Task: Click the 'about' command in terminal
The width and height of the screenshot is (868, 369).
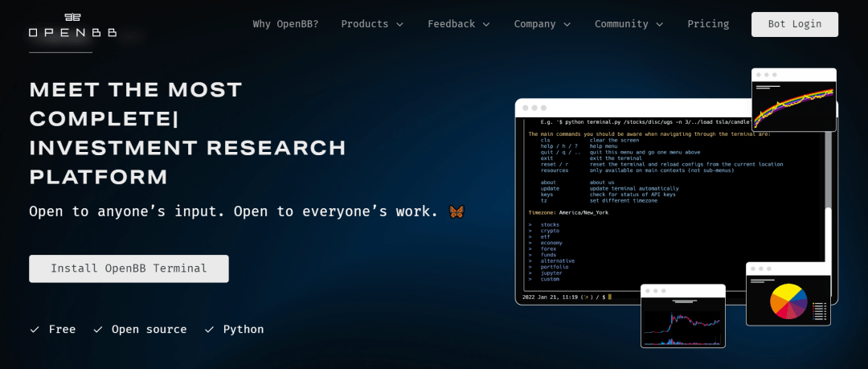Action: [x=549, y=182]
